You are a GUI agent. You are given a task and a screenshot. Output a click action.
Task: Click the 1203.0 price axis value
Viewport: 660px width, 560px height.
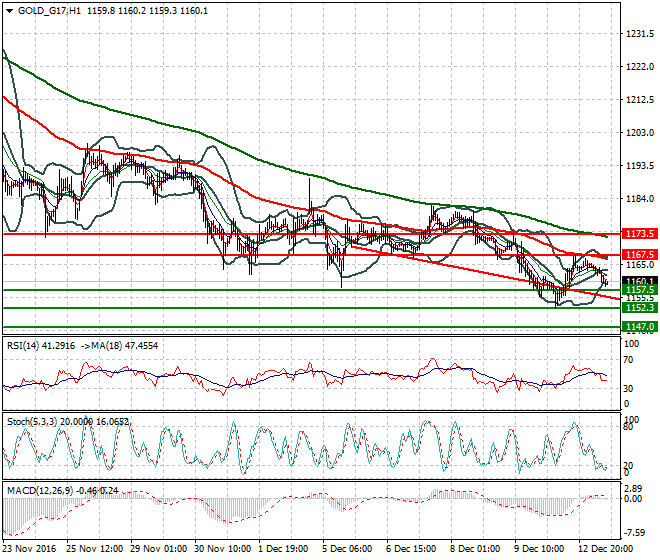click(x=640, y=133)
